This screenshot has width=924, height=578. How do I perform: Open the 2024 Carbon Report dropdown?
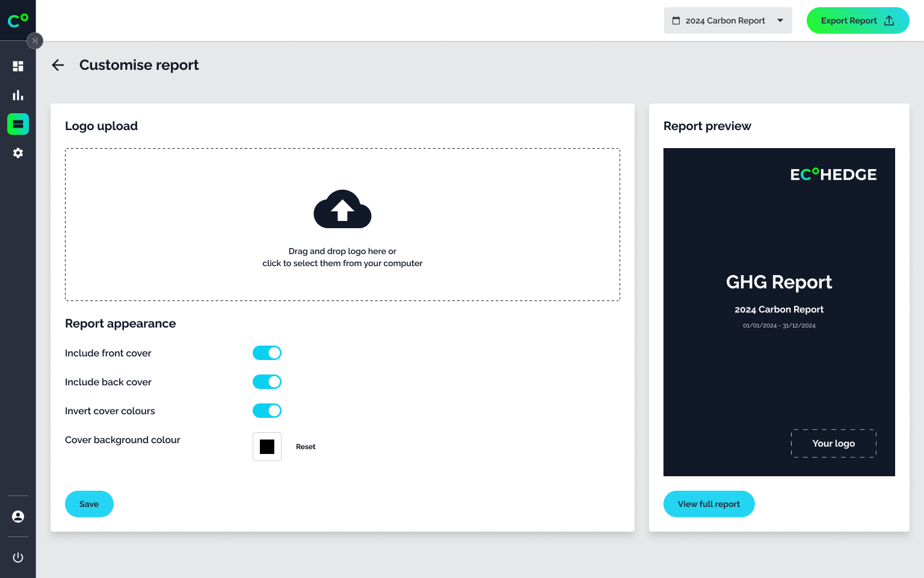pyautogui.click(x=728, y=20)
